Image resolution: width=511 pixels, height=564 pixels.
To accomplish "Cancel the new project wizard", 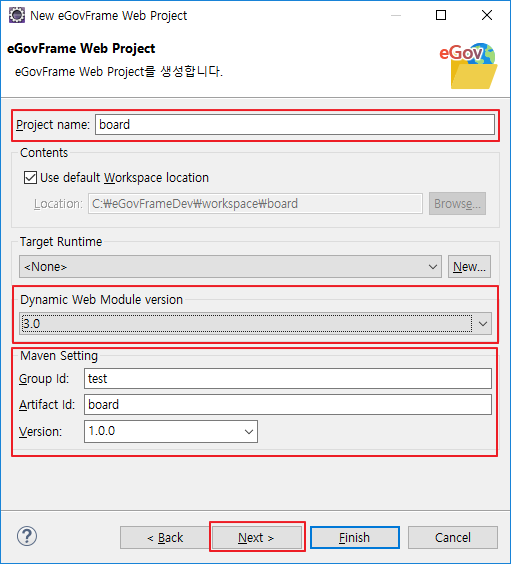I will coord(453,538).
